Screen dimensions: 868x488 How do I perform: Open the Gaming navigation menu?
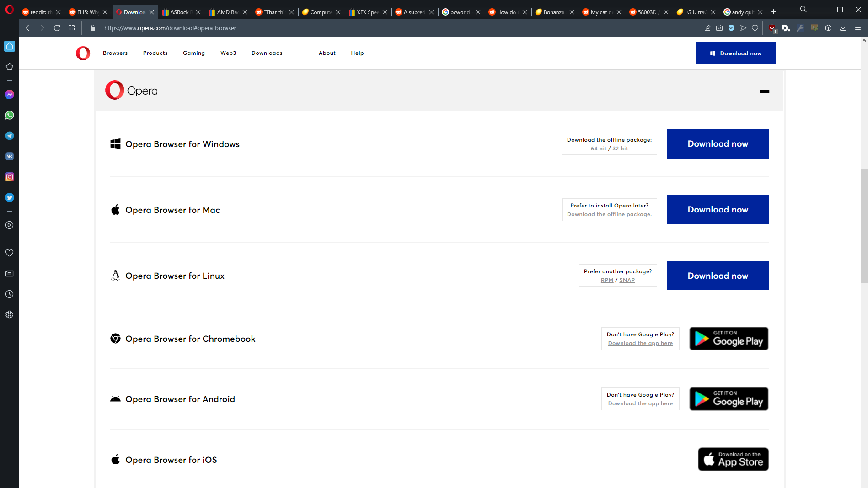pos(194,53)
